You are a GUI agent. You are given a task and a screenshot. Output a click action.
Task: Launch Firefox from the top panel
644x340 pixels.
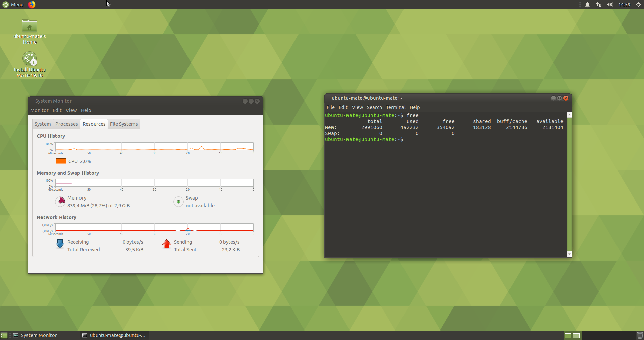tap(32, 5)
